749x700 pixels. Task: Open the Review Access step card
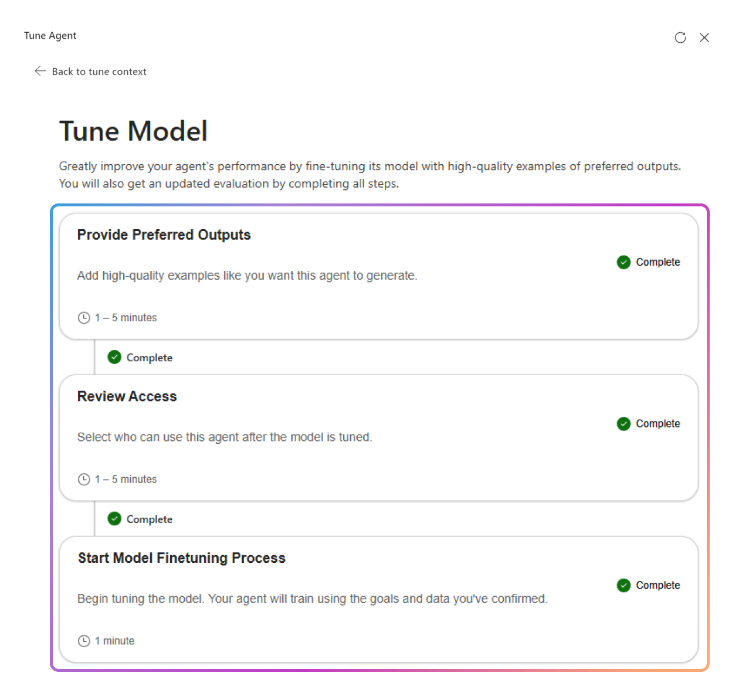(x=379, y=438)
